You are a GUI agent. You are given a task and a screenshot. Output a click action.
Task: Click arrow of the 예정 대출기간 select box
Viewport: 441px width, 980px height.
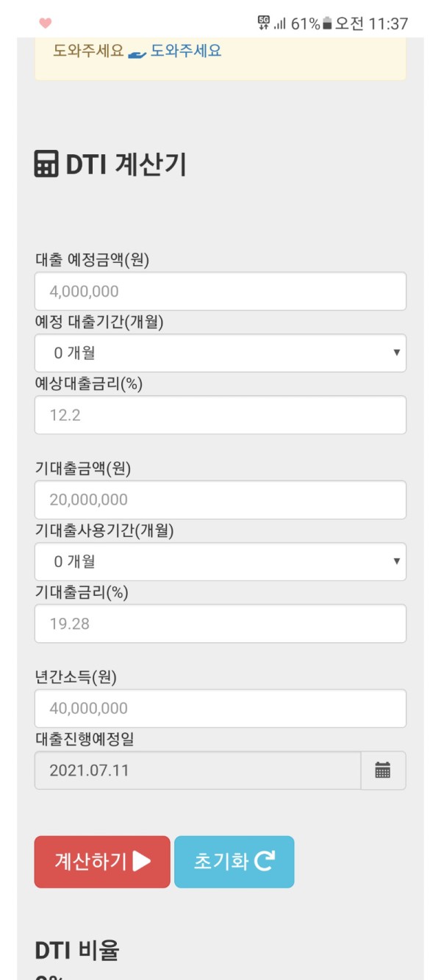[396, 353]
